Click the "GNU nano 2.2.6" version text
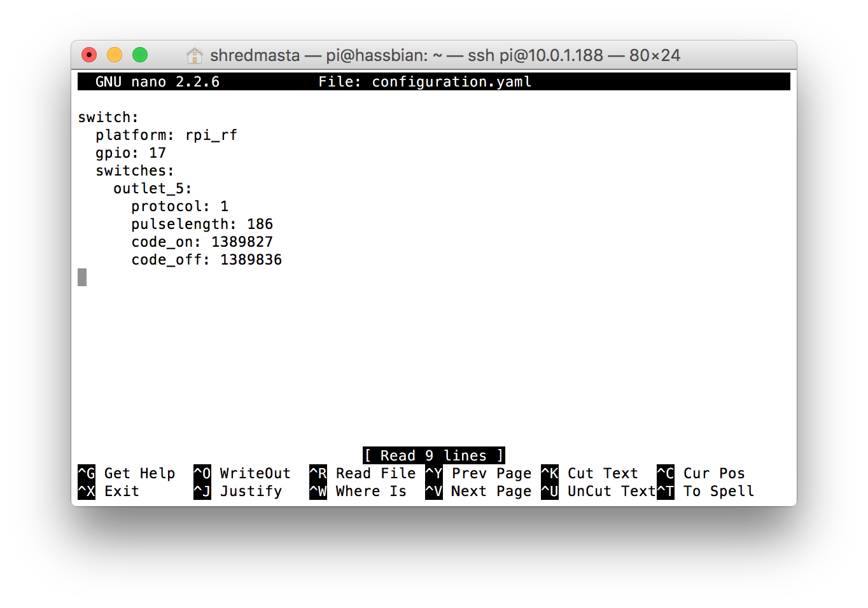The width and height of the screenshot is (868, 608). (x=158, y=81)
